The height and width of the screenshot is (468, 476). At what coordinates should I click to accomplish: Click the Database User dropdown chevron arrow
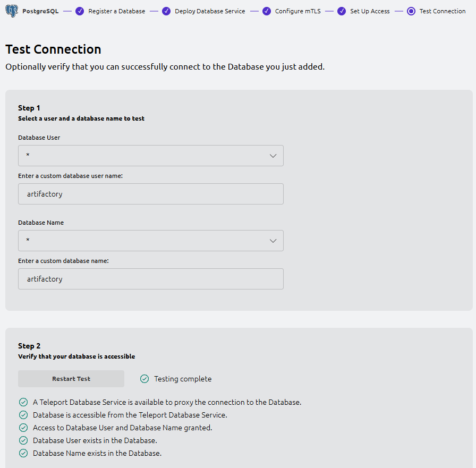point(273,156)
